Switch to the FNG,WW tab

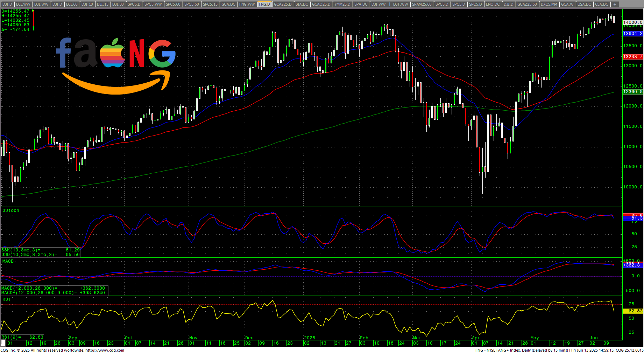(x=247, y=4)
